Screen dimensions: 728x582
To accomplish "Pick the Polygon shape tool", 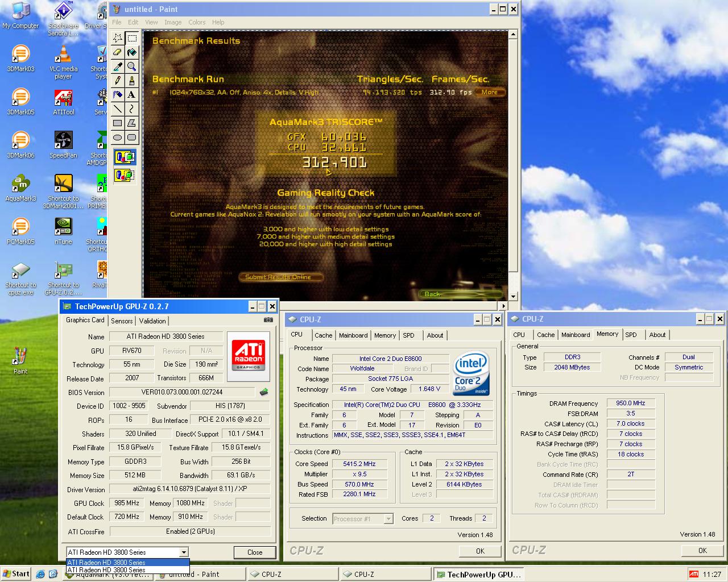I will pos(132,123).
